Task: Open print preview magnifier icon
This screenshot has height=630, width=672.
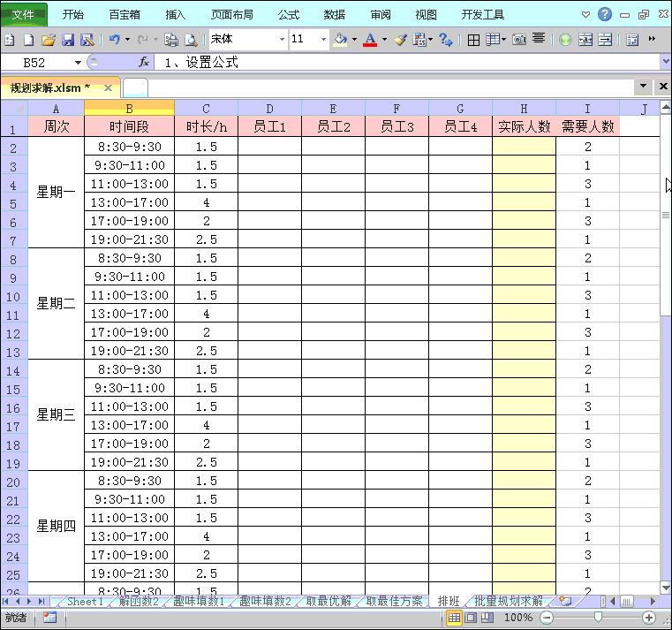Action: tap(191, 40)
